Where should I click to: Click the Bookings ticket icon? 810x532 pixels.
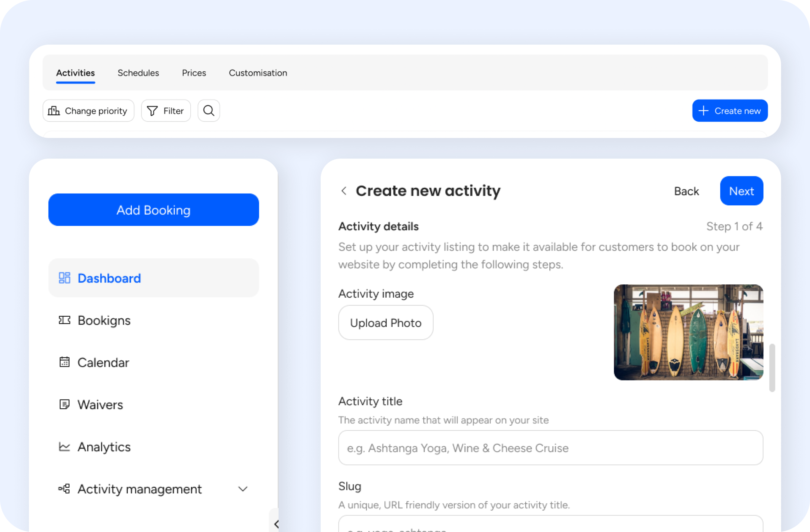point(64,320)
